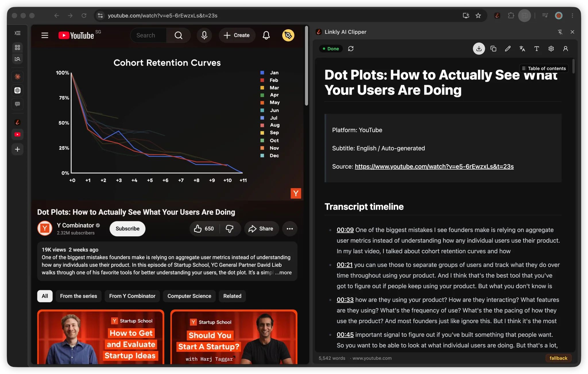This screenshot has height=374, width=588.
Task: Select the All filter chip
Action: point(45,296)
